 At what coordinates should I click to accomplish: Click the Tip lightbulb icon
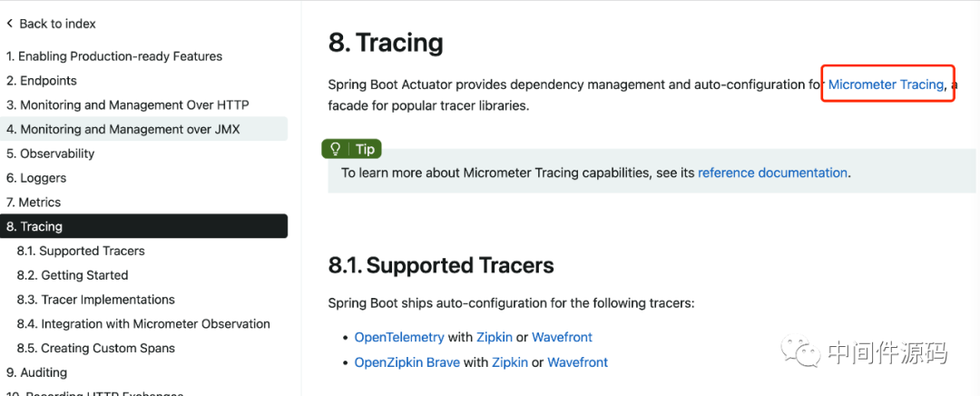[x=336, y=149]
